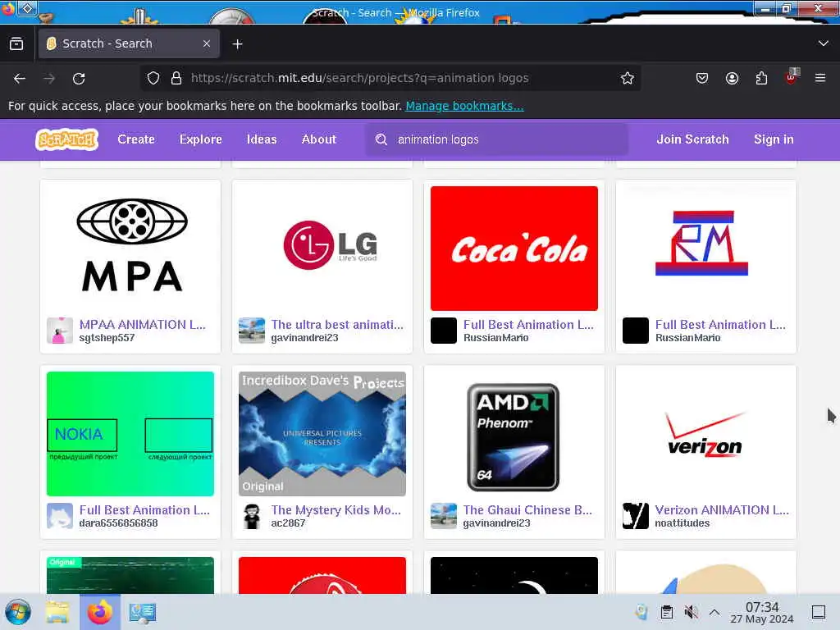Viewport: 840px width, 630px height.
Task: Click the MPAA ANIMATION L... title link
Action: [143, 325]
